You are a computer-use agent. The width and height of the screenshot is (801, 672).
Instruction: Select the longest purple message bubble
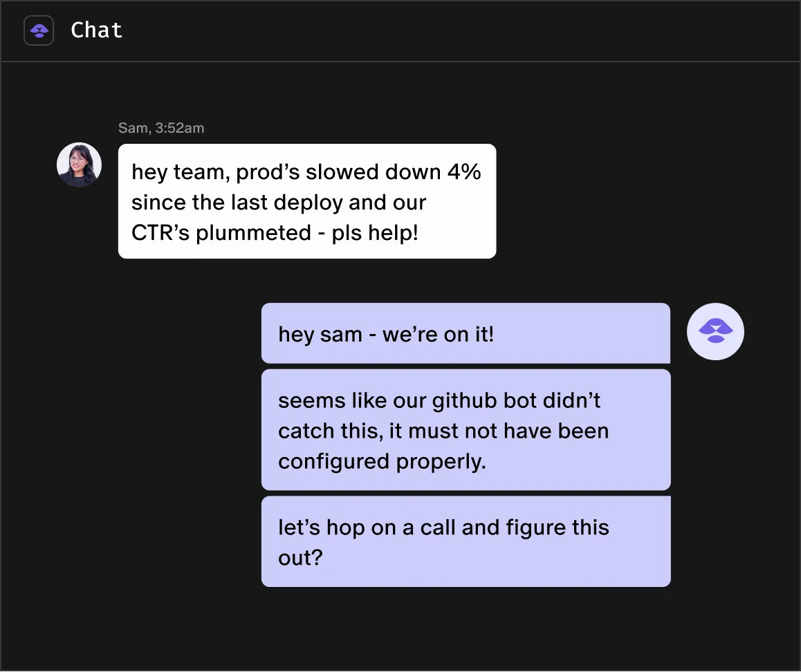click(x=466, y=430)
